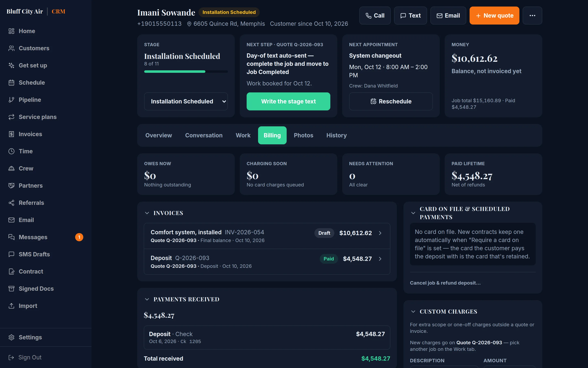Screen dimensions: 588x368
Task: Collapse the Invoices section
Action: point(147,213)
